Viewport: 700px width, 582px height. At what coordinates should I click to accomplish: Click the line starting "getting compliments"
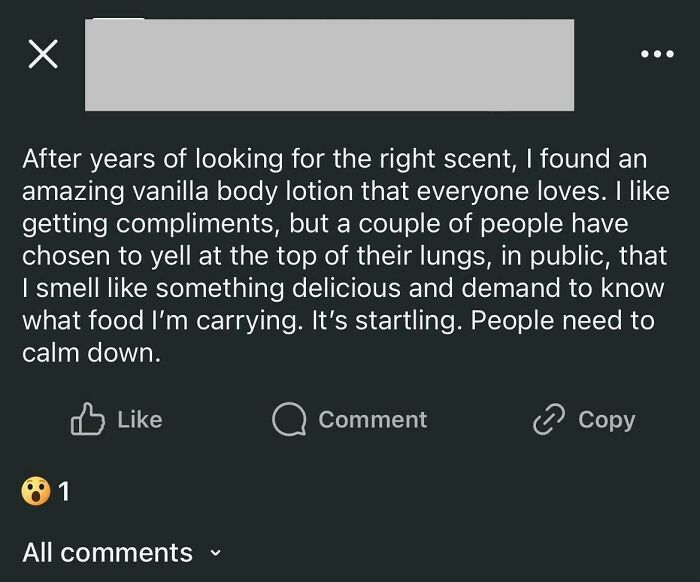click(325, 224)
